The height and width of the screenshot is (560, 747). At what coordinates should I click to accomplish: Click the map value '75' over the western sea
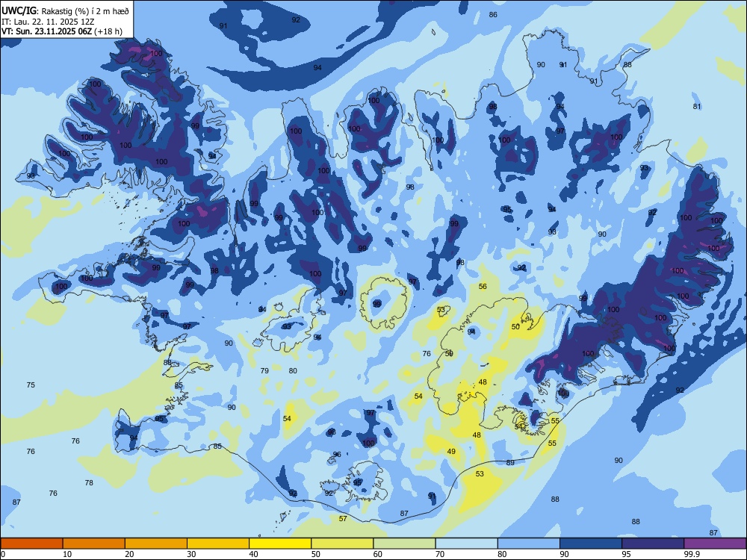[x=31, y=385]
